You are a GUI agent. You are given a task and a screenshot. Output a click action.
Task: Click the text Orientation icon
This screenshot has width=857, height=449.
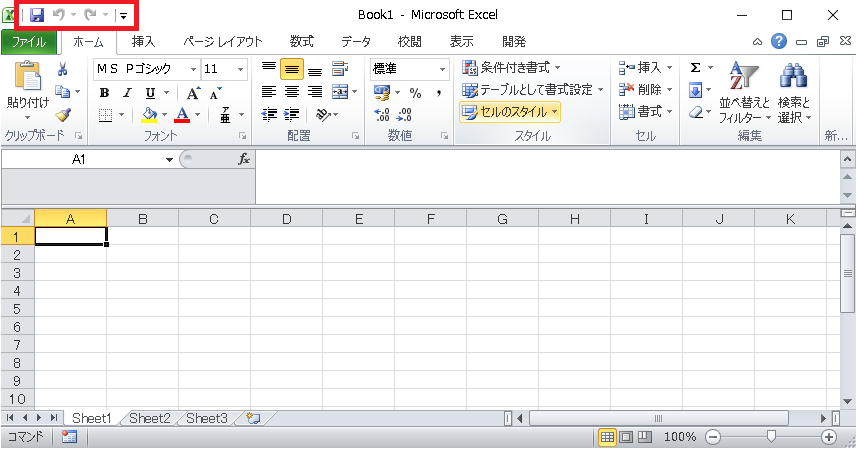pos(324,114)
